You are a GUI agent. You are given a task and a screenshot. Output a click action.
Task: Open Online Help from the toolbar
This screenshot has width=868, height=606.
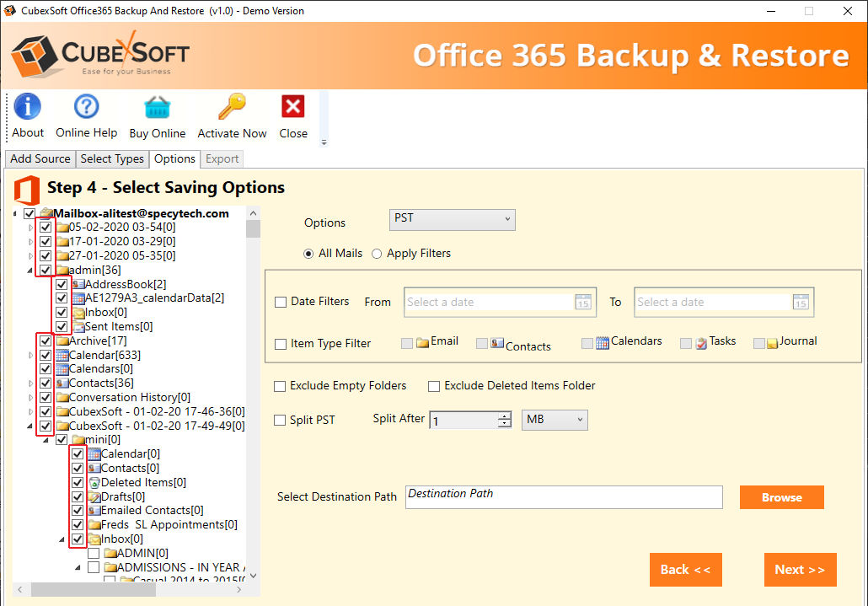[86, 107]
